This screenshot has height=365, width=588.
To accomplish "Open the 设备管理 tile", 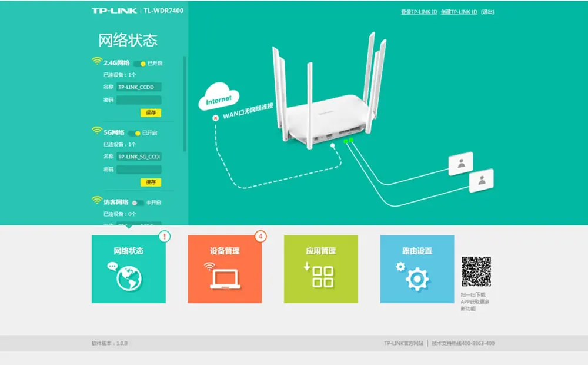I will click(225, 269).
